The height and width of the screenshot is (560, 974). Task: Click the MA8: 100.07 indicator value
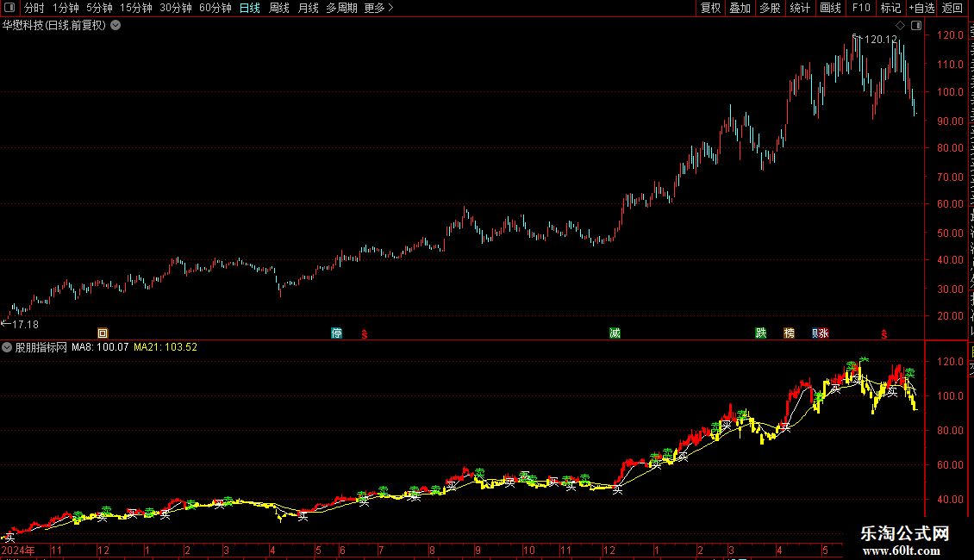(100, 347)
